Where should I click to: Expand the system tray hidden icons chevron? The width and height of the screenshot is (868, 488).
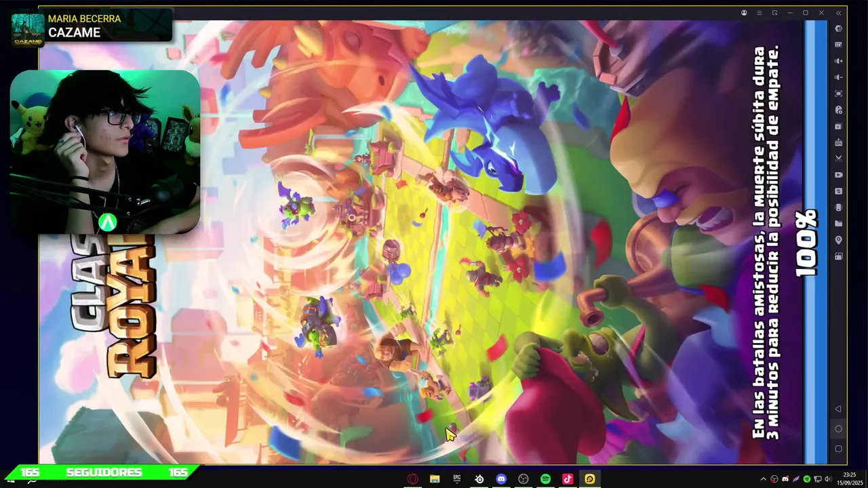point(764,479)
